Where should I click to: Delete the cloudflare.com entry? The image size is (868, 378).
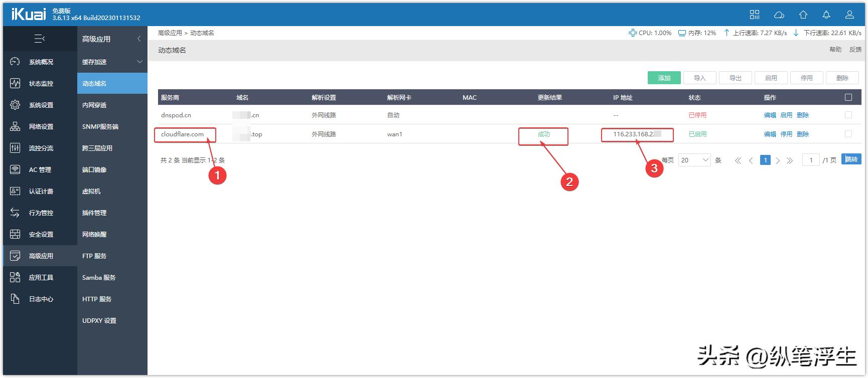pos(803,134)
